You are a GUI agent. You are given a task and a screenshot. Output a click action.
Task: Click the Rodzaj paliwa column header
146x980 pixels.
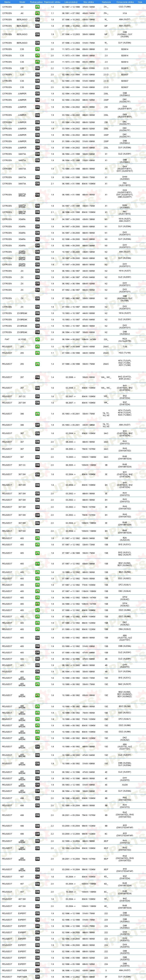tap(37, 2)
